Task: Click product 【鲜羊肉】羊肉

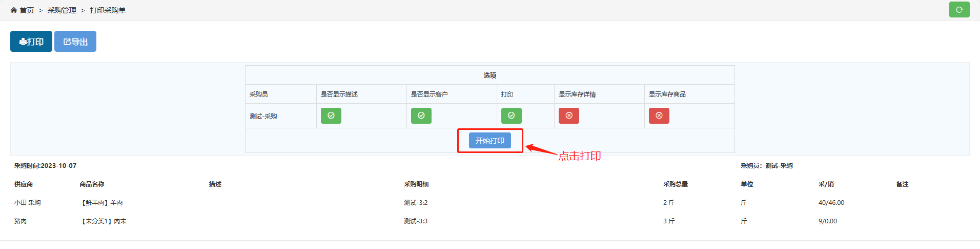Action: point(101,203)
